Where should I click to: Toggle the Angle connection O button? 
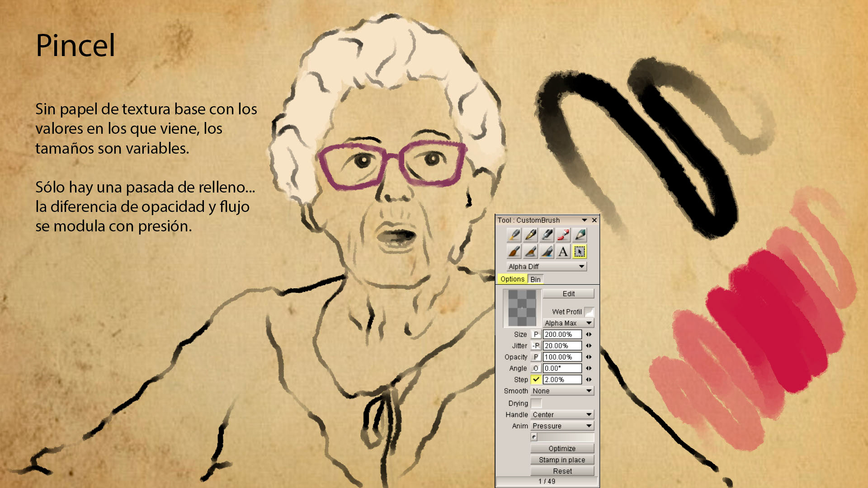tap(536, 368)
